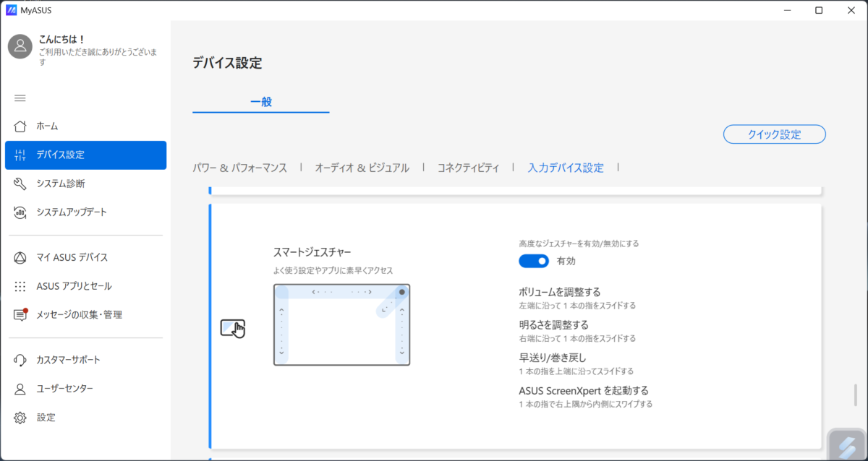Click the システムアップデート refresh icon

pyautogui.click(x=20, y=212)
